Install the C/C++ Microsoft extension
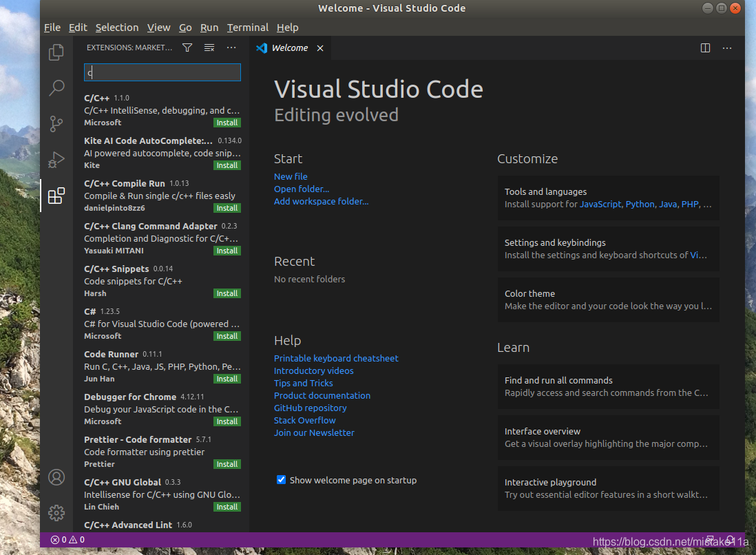Image resolution: width=756 pixels, height=555 pixels. point(227,123)
